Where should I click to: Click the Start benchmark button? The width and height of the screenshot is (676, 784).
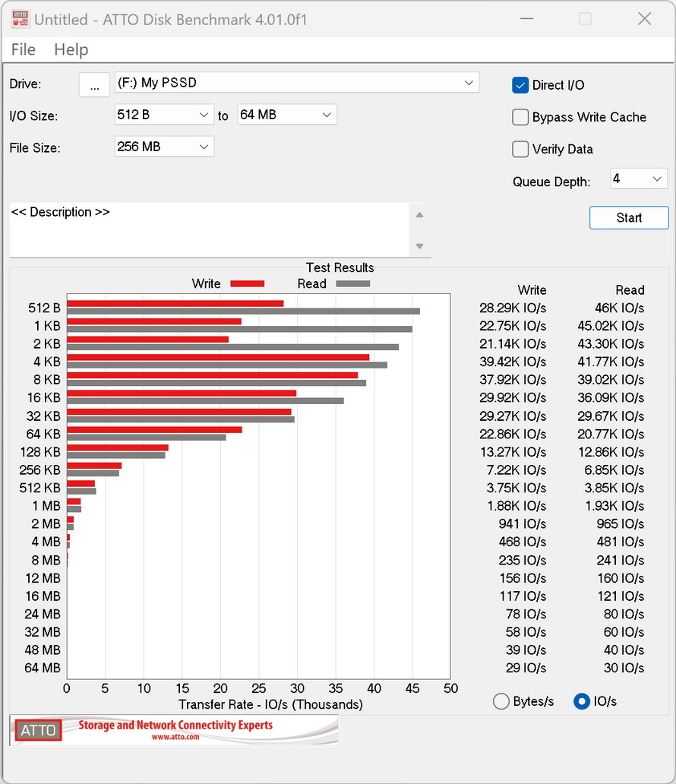point(629,217)
